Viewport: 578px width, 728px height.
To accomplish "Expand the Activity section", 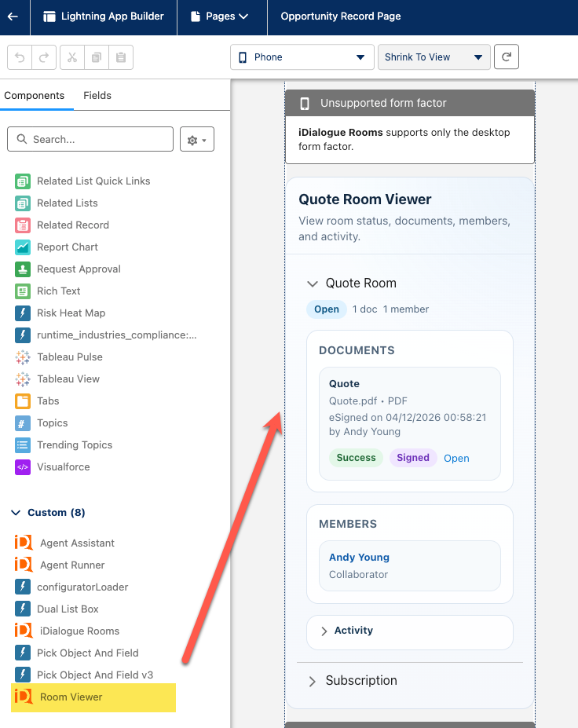I will click(324, 631).
